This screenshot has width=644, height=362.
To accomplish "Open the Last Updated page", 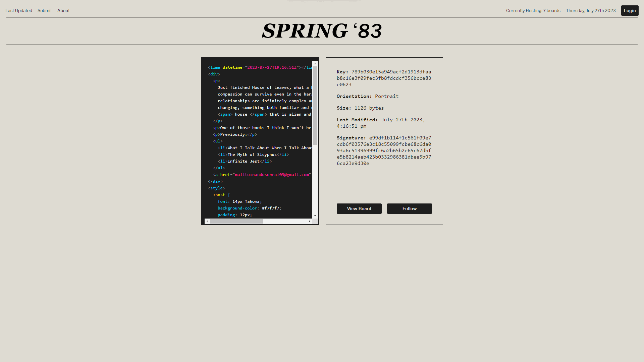I will point(19,11).
